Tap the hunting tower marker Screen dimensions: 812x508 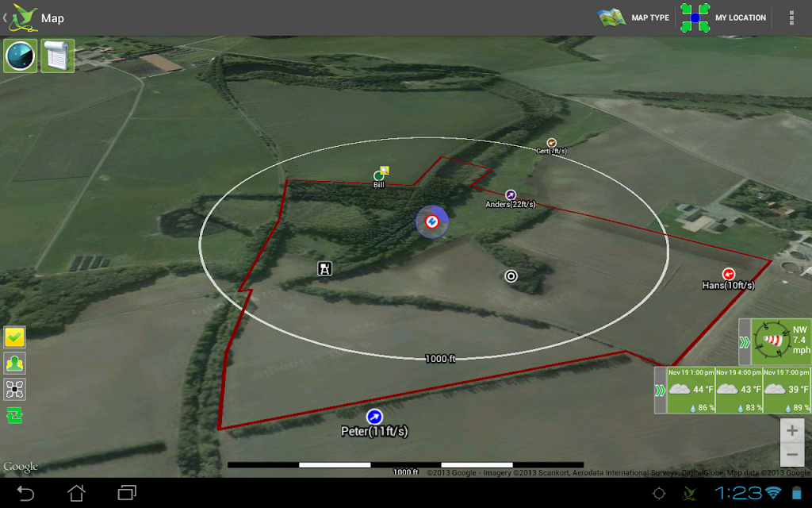tap(324, 268)
